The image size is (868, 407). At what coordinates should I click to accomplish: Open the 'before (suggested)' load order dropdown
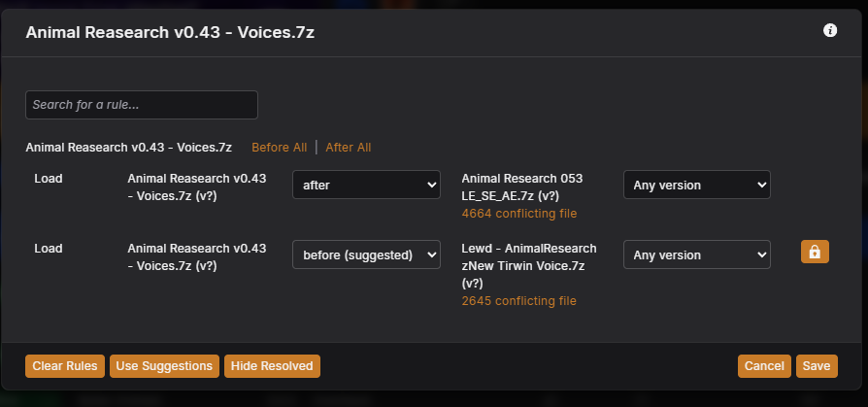[366, 254]
